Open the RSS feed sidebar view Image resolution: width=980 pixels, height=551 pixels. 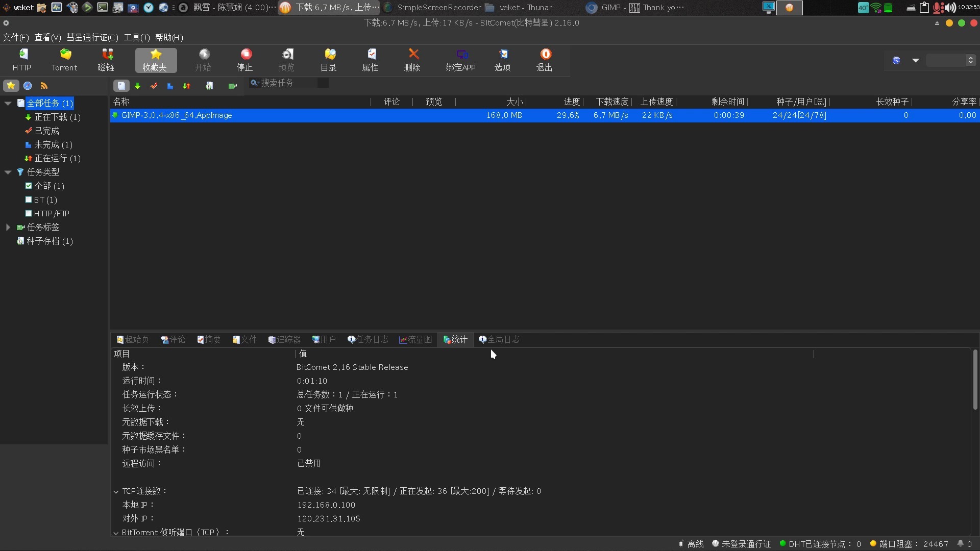(44, 86)
